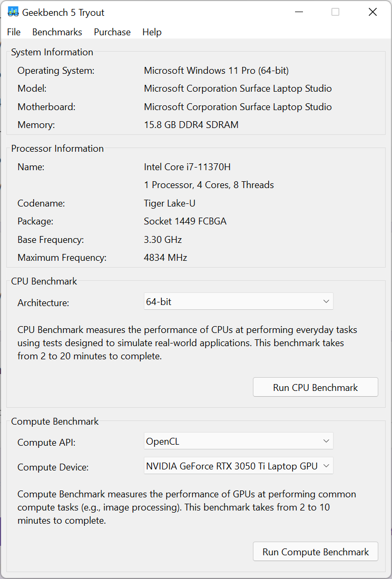Viewport: 392px width, 579px height.
Task: Click the System Information section header
Action: pos(52,52)
